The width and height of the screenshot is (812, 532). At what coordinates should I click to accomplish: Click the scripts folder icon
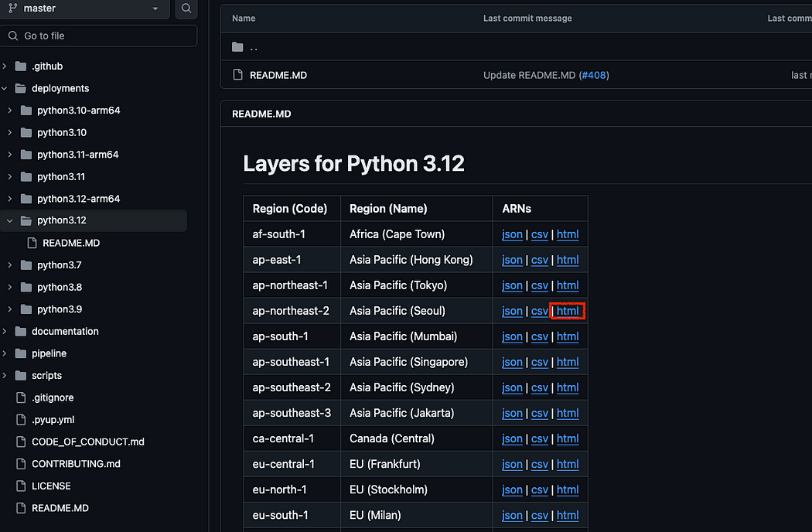[21, 376]
